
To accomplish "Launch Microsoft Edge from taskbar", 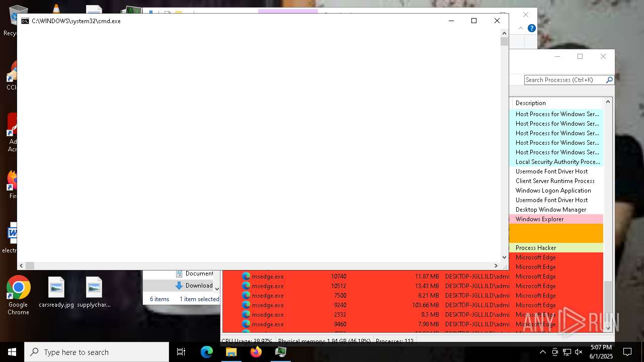I will tap(207, 352).
